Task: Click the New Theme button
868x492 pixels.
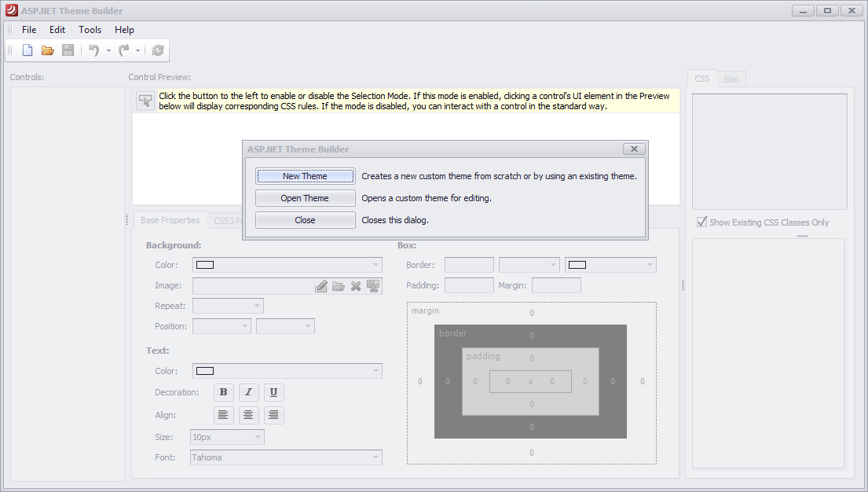Action: click(x=305, y=176)
